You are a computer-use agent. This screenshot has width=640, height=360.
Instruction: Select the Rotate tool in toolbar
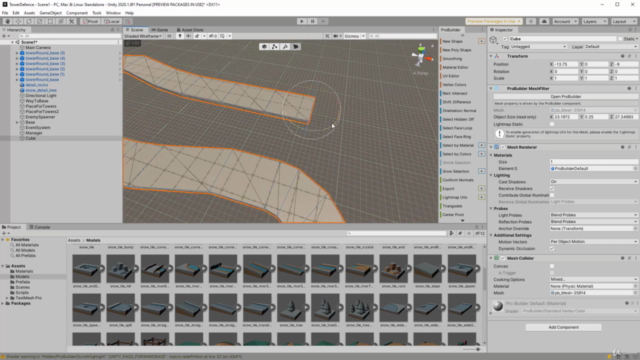(x=29, y=21)
